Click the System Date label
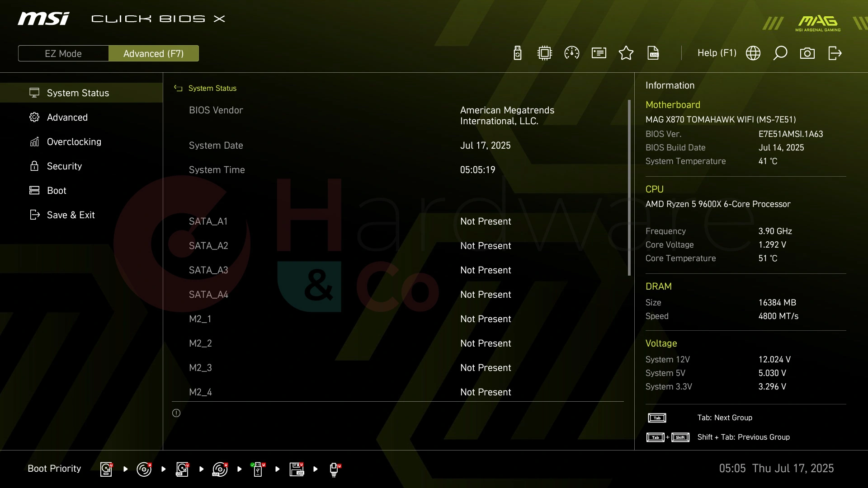 pyautogui.click(x=216, y=145)
